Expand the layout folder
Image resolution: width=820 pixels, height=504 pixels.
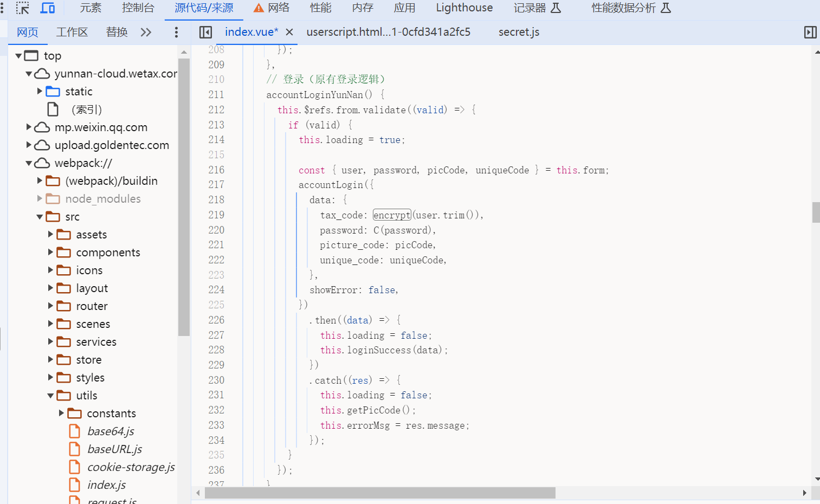50,288
